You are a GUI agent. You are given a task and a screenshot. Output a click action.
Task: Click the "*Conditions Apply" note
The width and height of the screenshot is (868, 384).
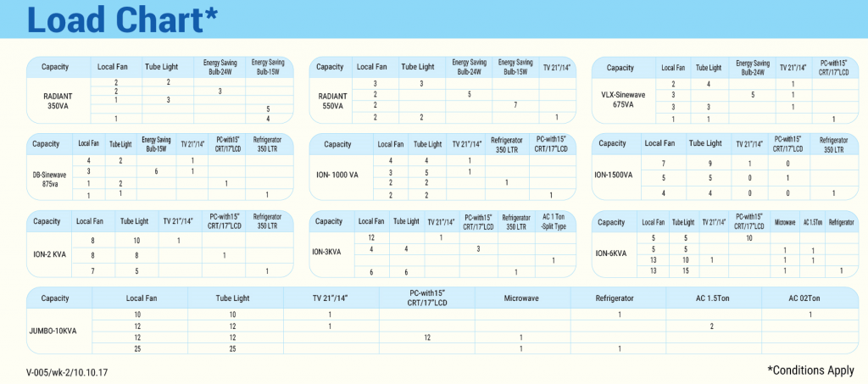[810, 370]
